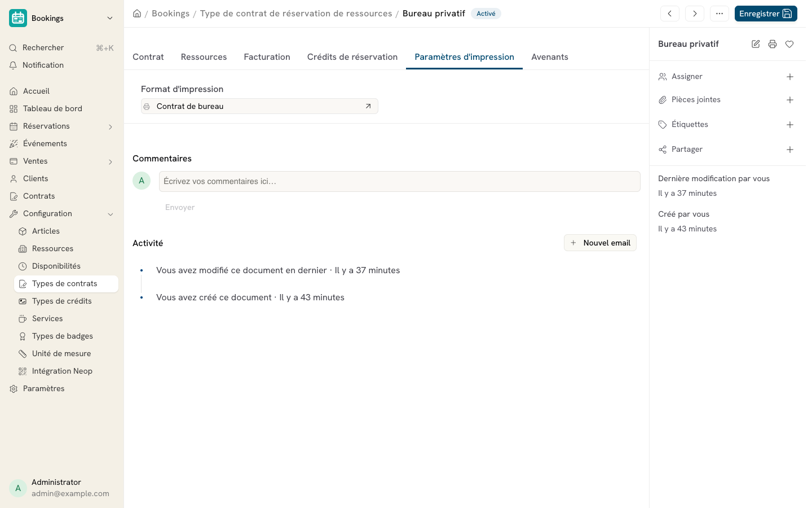
Task: Click the comment text box
Action: (400, 181)
